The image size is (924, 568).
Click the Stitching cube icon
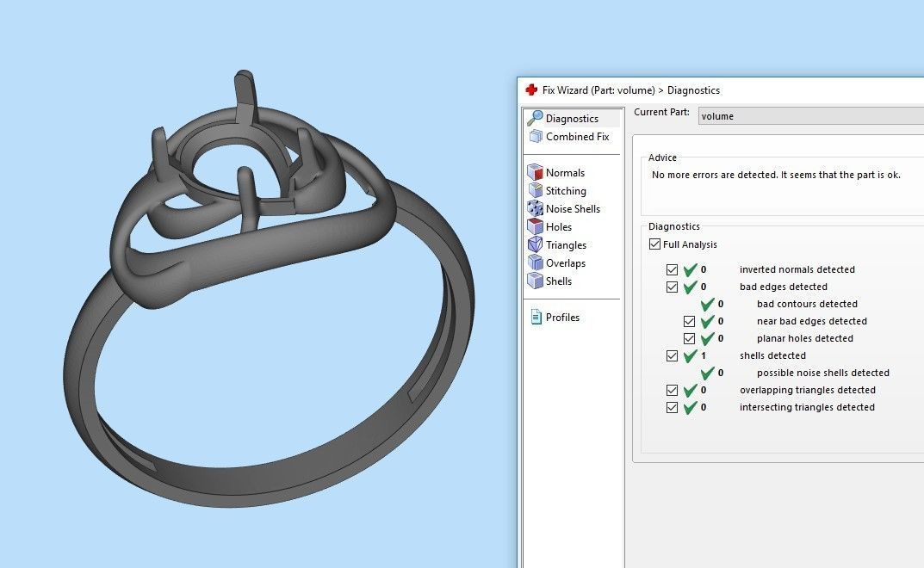(x=535, y=190)
